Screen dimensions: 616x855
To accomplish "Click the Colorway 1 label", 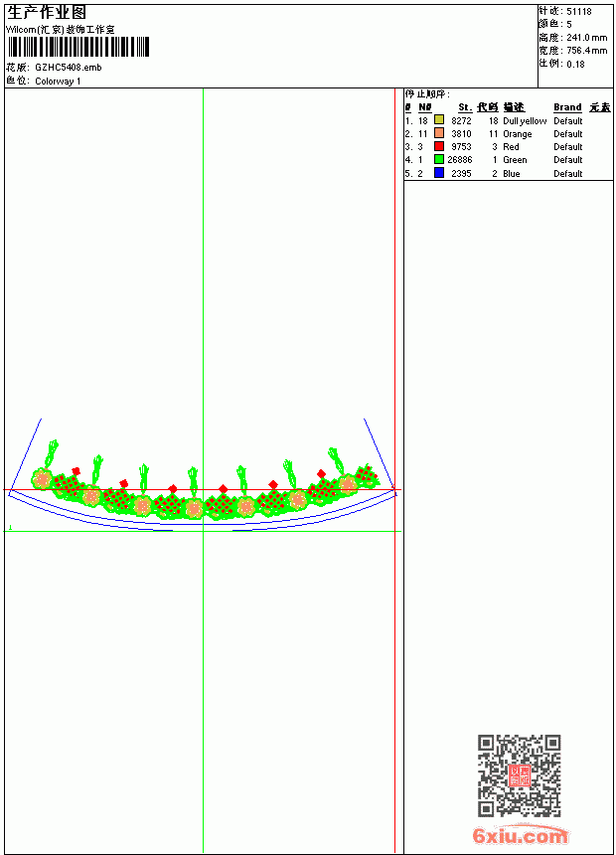I will [58, 82].
